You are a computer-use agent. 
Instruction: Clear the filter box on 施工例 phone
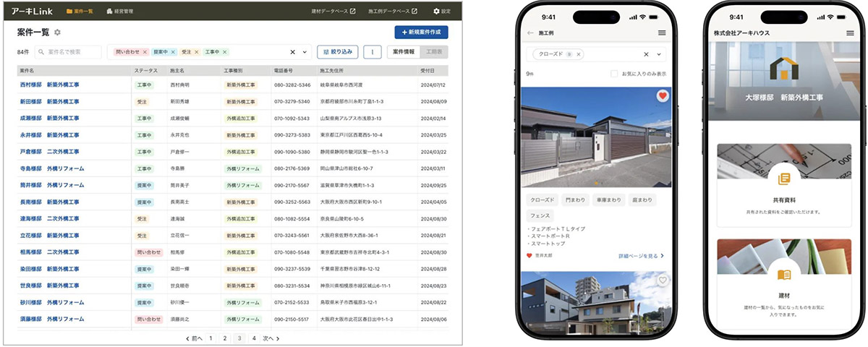pos(646,54)
